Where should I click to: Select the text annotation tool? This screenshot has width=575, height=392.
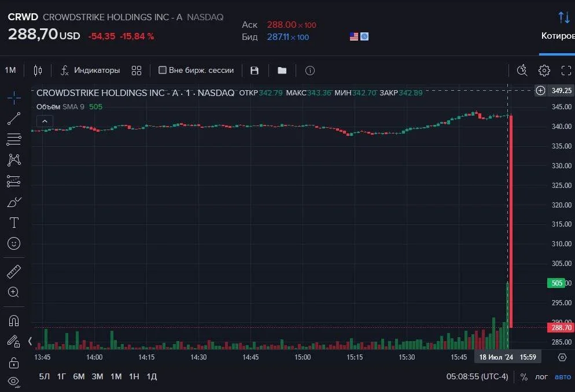pyautogui.click(x=14, y=223)
